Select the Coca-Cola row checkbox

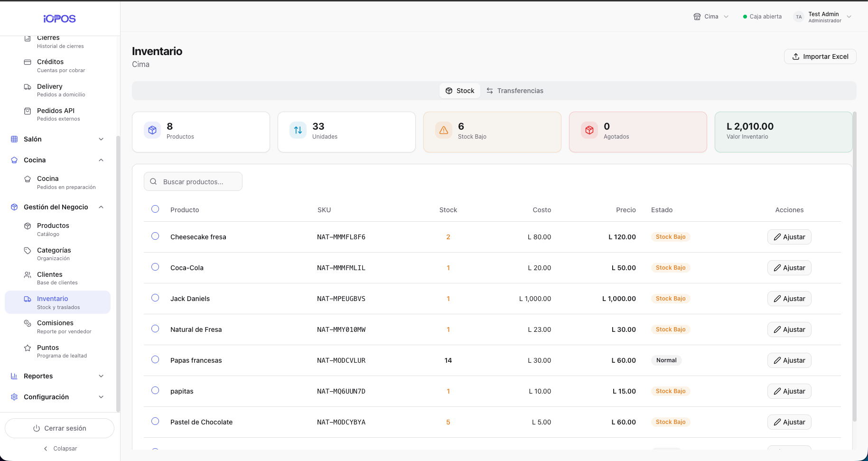[x=155, y=267]
